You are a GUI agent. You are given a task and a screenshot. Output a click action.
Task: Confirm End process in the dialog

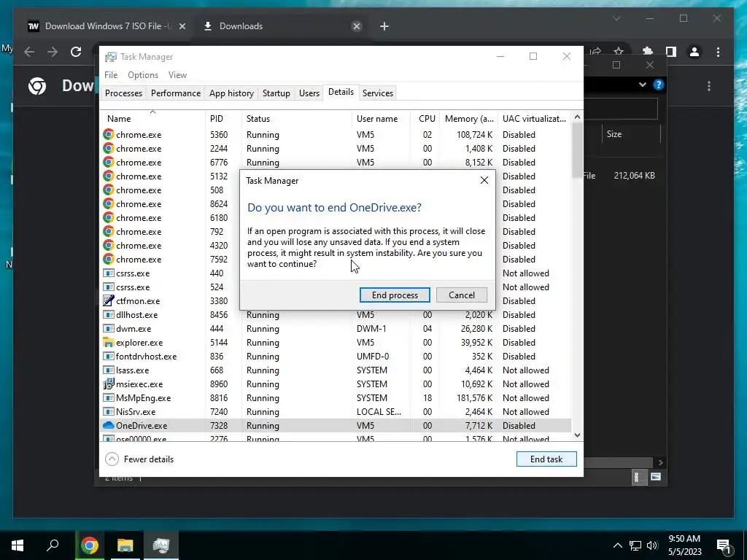(395, 295)
